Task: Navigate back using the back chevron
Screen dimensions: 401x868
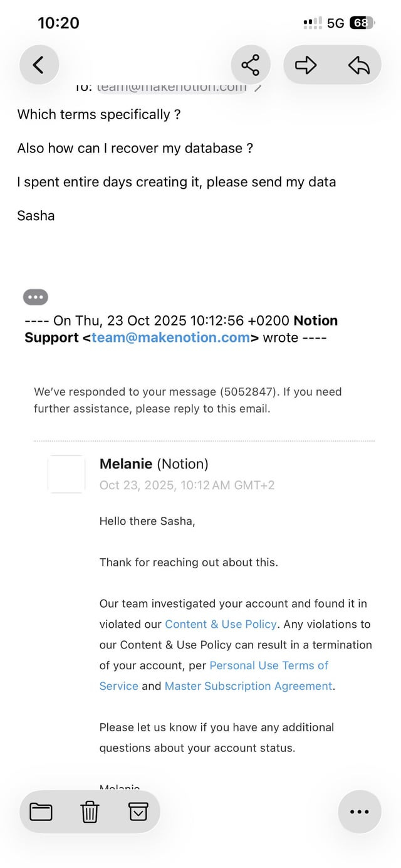Action: (39, 64)
